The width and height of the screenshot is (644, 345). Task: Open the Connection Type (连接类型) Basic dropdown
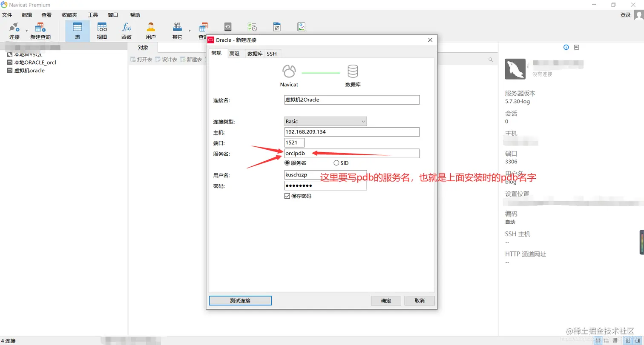point(325,121)
